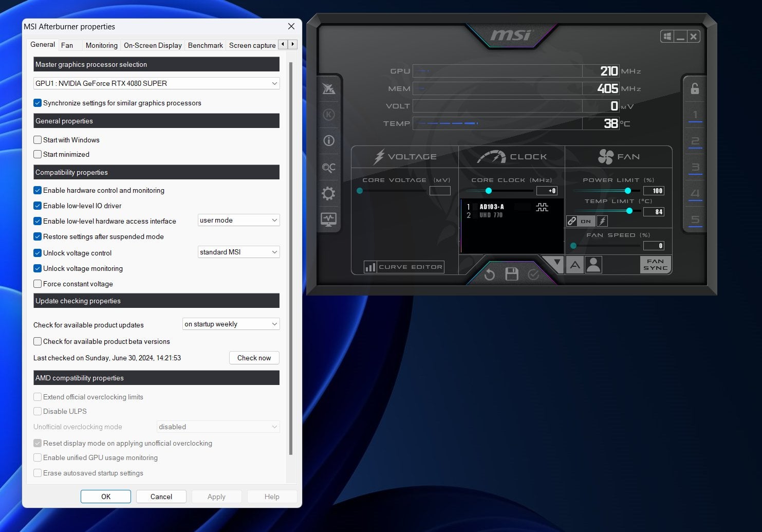Click Windows logo icon in Afterburner title area
The height and width of the screenshot is (532, 762).
(667, 36)
